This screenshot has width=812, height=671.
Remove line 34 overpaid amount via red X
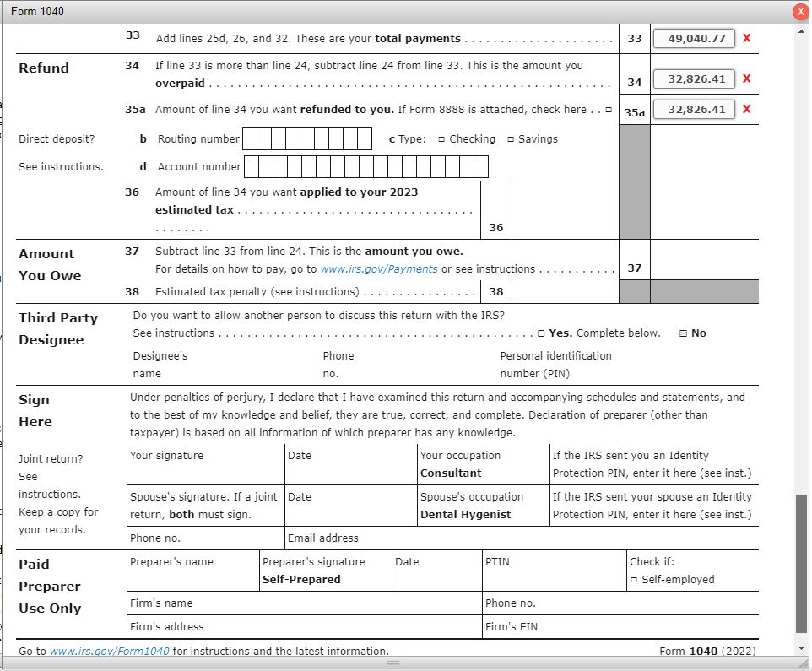[x=746, y=78]
